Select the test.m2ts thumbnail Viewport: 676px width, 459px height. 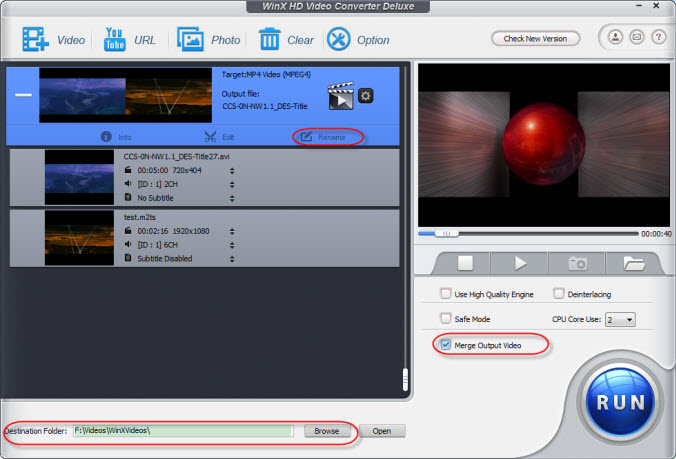coord(79,238)
